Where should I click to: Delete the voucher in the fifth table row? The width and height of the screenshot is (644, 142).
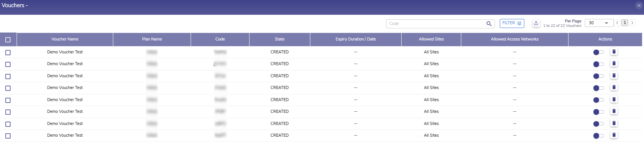(x=614, y=100)
